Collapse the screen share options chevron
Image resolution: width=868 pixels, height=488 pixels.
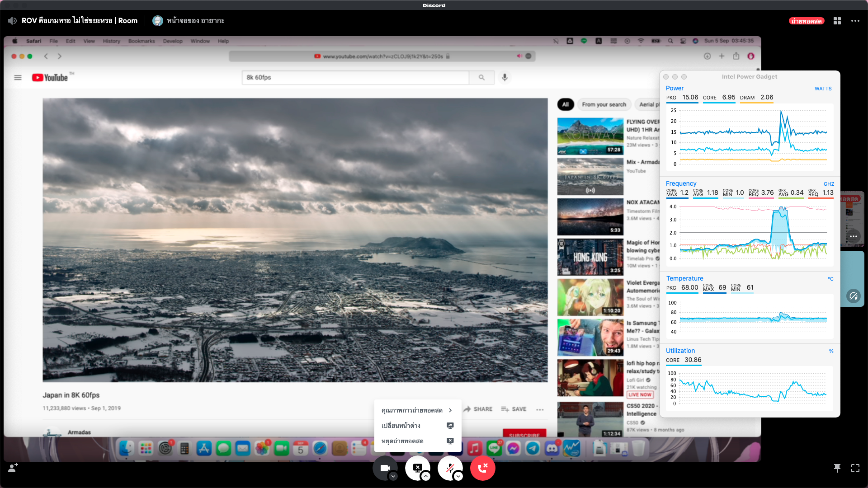coord(426,476)
